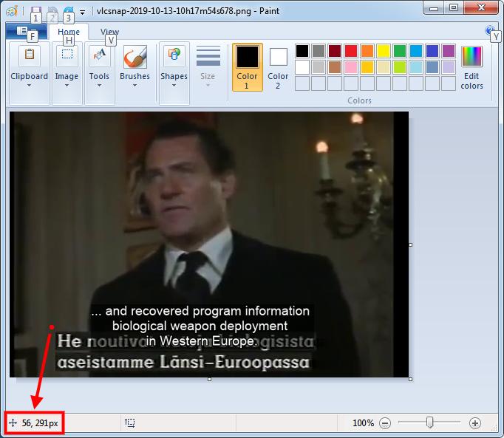The image size is (504, 438).
Task: Close the Paint window
Action: (481, 7)
